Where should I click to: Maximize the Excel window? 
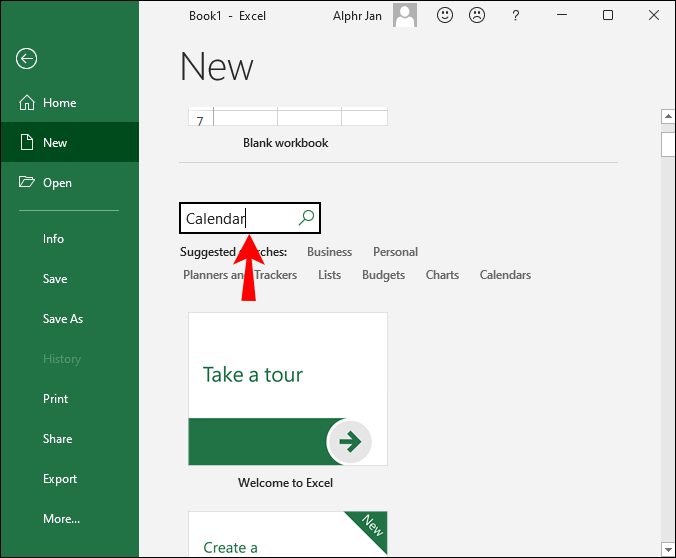tap(608, 15)
